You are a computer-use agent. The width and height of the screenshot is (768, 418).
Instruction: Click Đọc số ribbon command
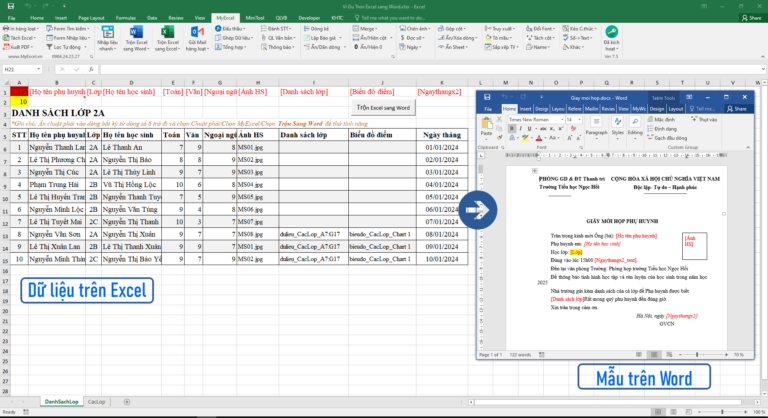412,38
